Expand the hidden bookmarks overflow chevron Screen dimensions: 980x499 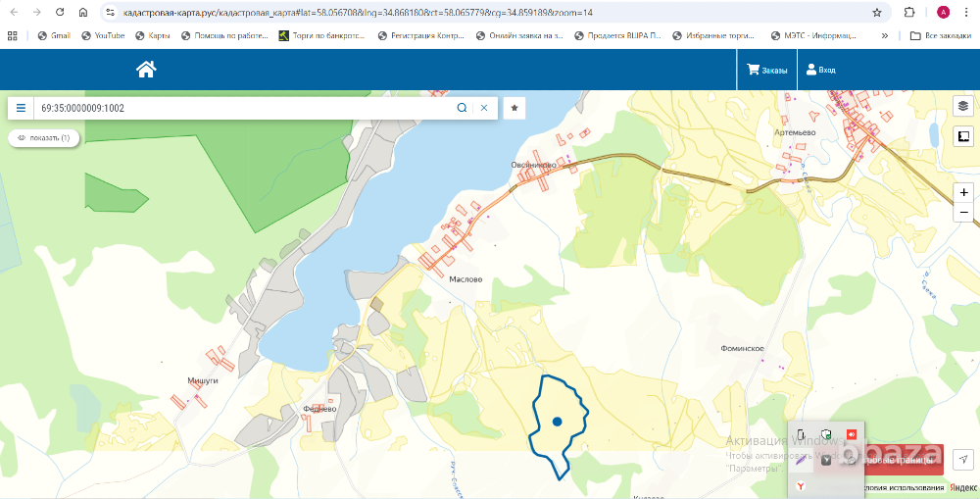(x=886, y=35)
